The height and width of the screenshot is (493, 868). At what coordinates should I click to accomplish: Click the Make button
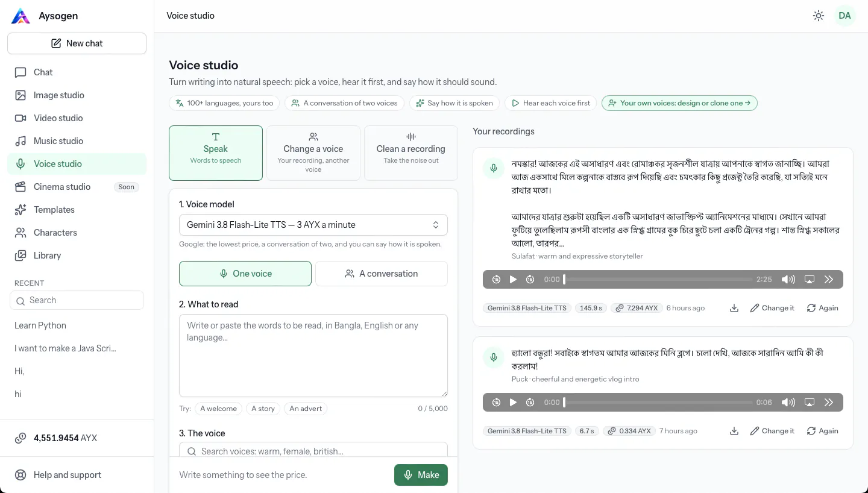(421, 475)
